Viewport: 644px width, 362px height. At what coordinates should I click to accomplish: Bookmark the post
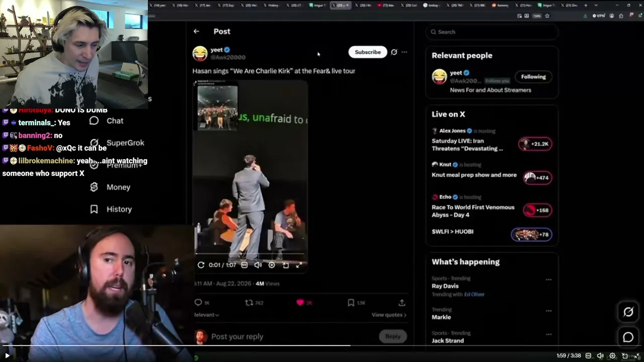[x=351, y=303]
